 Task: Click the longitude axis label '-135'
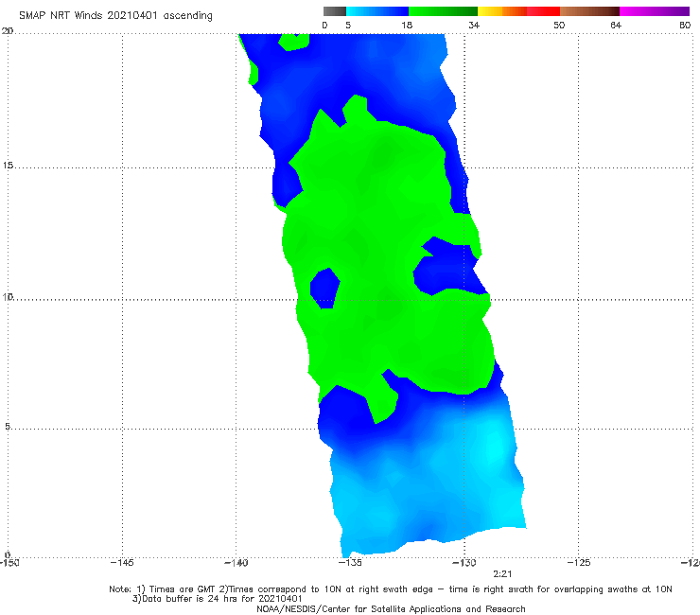(x=350, y=563)
